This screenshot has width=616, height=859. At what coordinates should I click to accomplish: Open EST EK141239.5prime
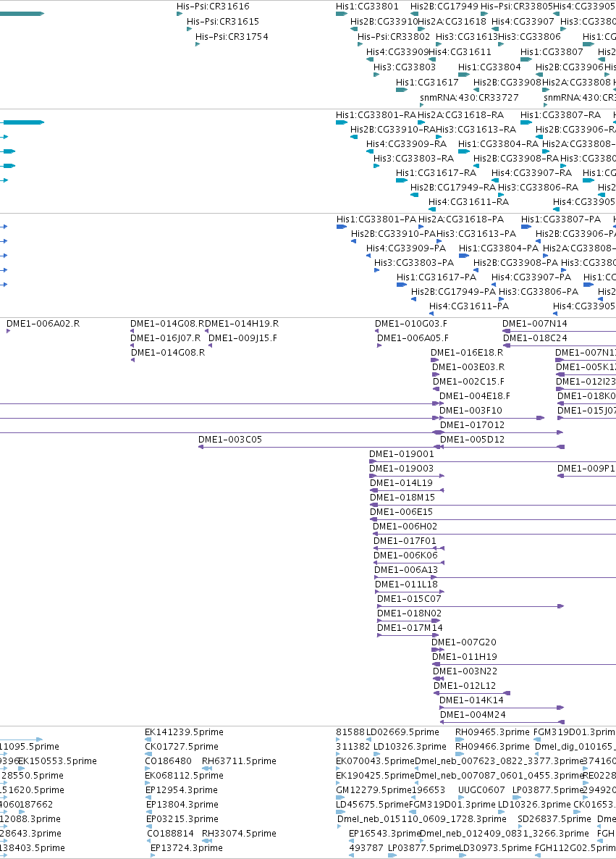click(183, 732)
